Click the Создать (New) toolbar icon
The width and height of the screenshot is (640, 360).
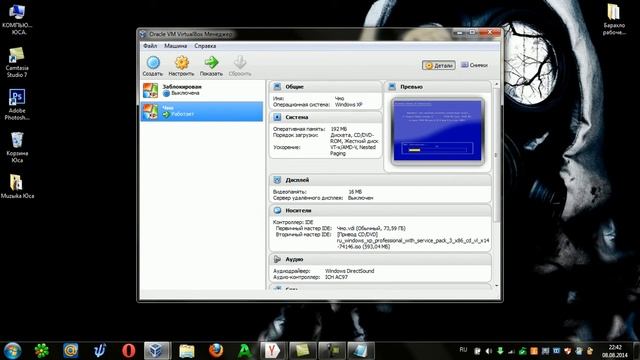(153, 62)
